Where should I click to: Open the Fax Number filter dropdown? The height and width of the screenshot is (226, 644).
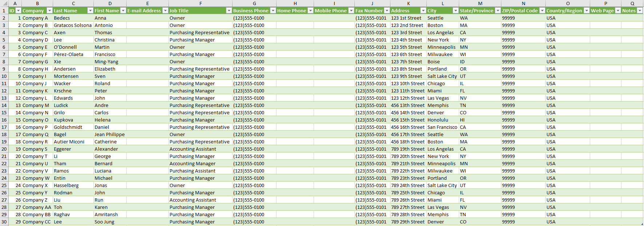tap(387, 11)
